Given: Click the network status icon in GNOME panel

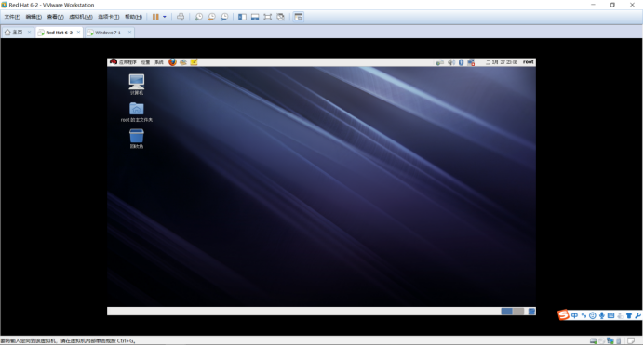Looking at the screenshot, I should [x=440, y=62].
